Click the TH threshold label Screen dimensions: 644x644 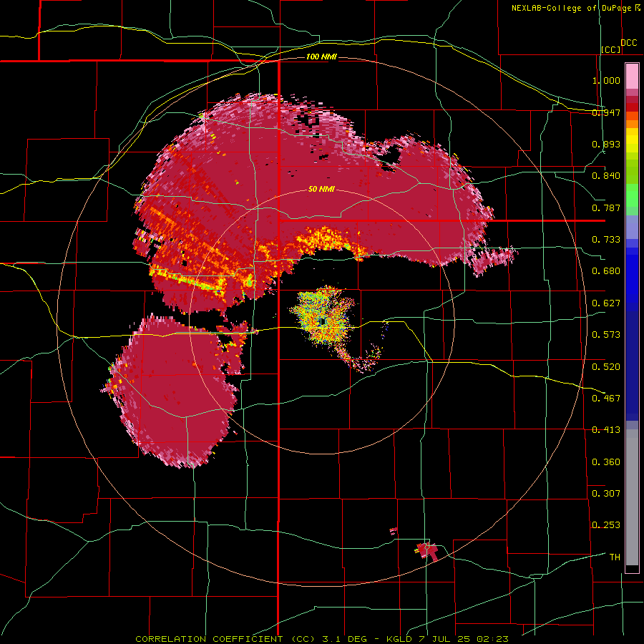tap(615, 557)
